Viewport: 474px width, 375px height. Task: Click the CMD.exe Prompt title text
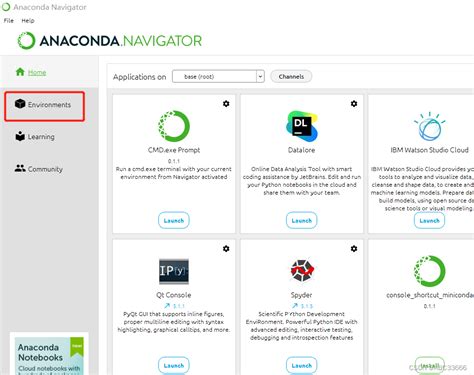coord(174,150)
